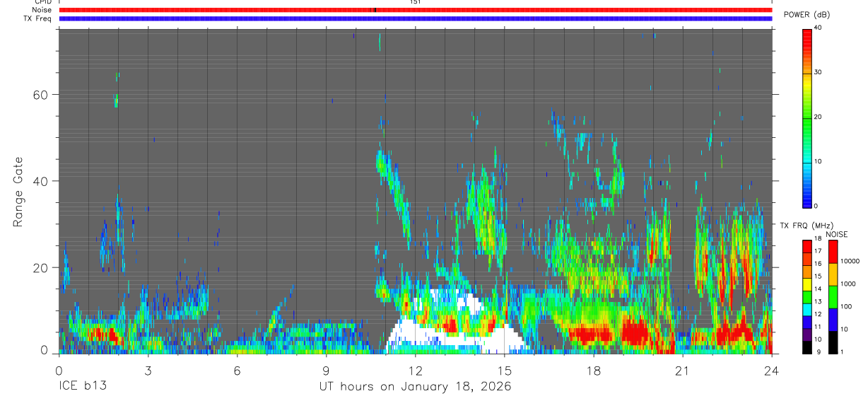Select the 'TX Freq' label above the plot
The image size is (868, 401).
[38, 18]
